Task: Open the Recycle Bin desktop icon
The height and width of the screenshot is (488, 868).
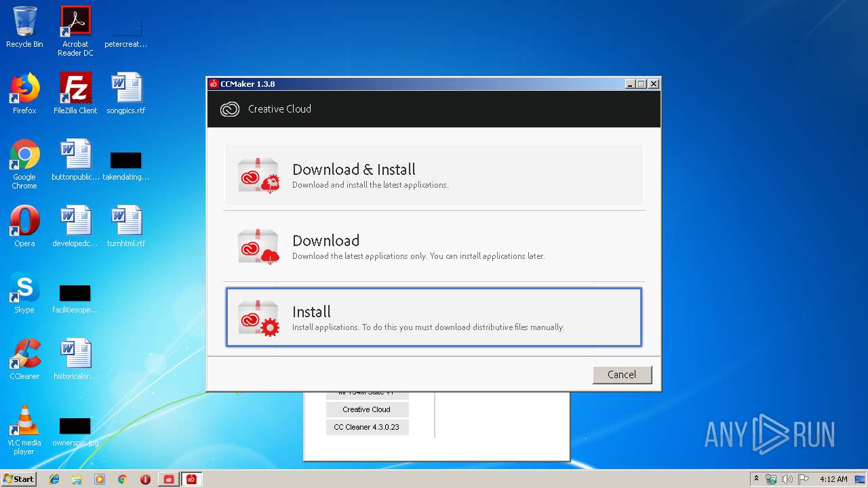Action: click(x=24, y=27)
